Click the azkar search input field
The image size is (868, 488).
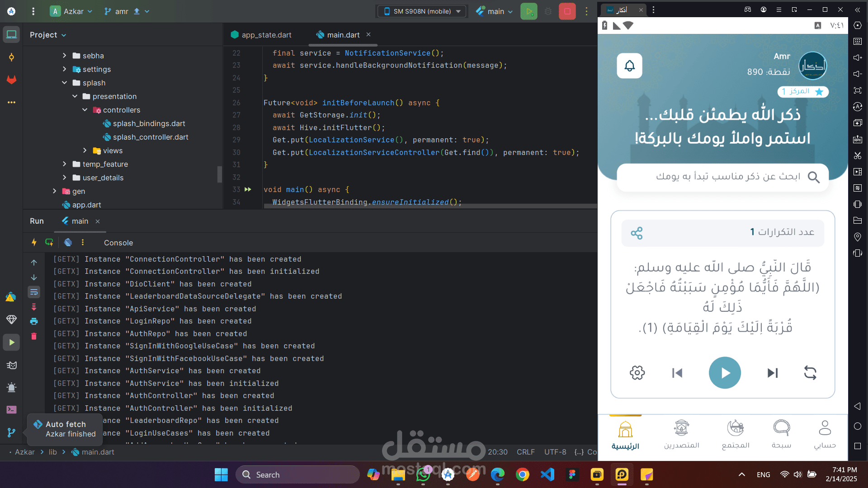(x=722, y=177)
